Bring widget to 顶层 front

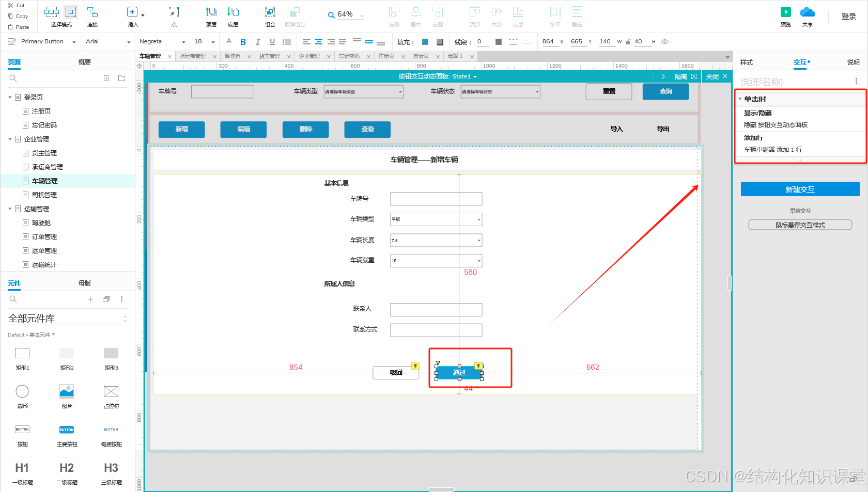point(211,12)
